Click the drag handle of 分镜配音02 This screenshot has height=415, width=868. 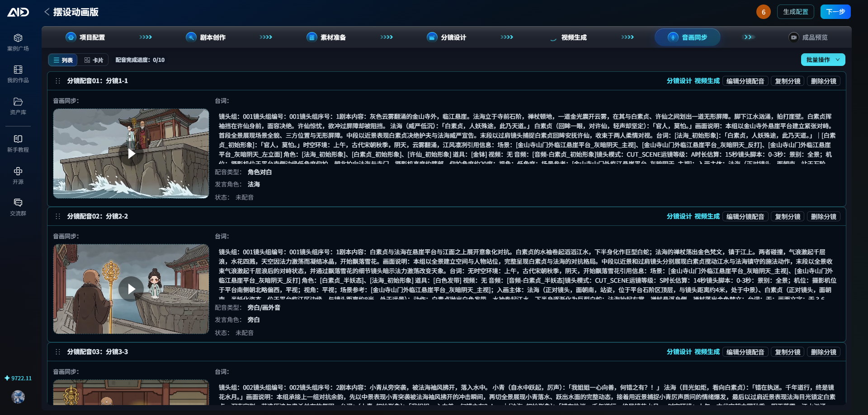(x=58, y=216)
